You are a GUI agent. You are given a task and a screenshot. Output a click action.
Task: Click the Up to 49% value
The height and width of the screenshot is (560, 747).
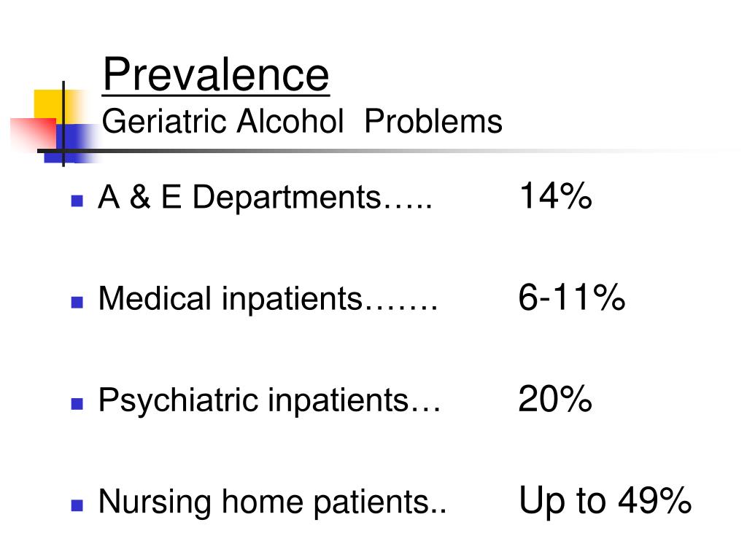(x=605, y=500)
